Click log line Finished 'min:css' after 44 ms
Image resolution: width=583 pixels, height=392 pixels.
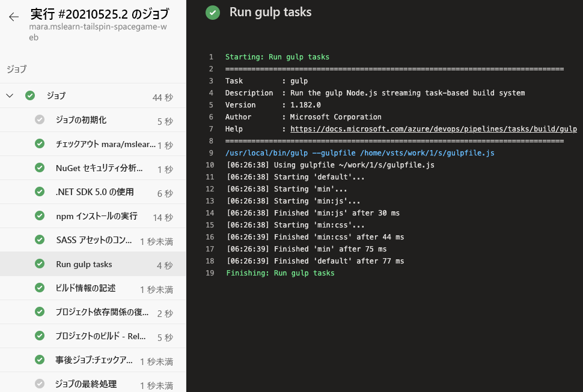(316, 237)
